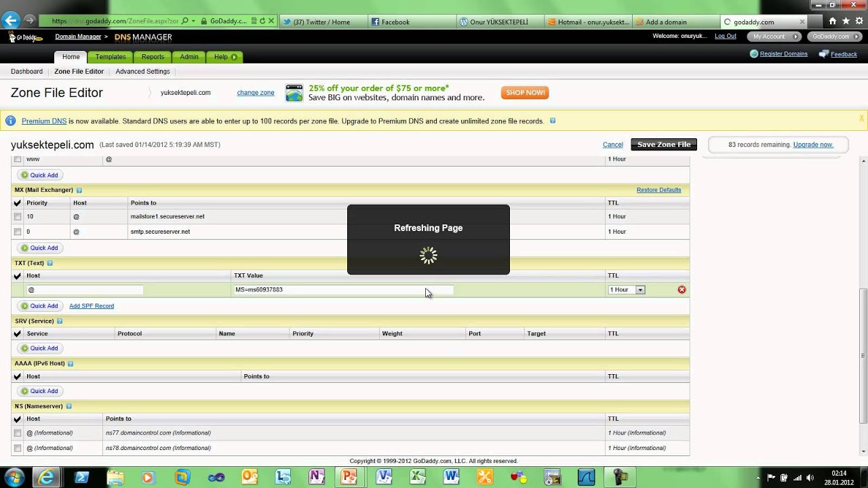Open Excel from the taskbar

click(418, 477)
